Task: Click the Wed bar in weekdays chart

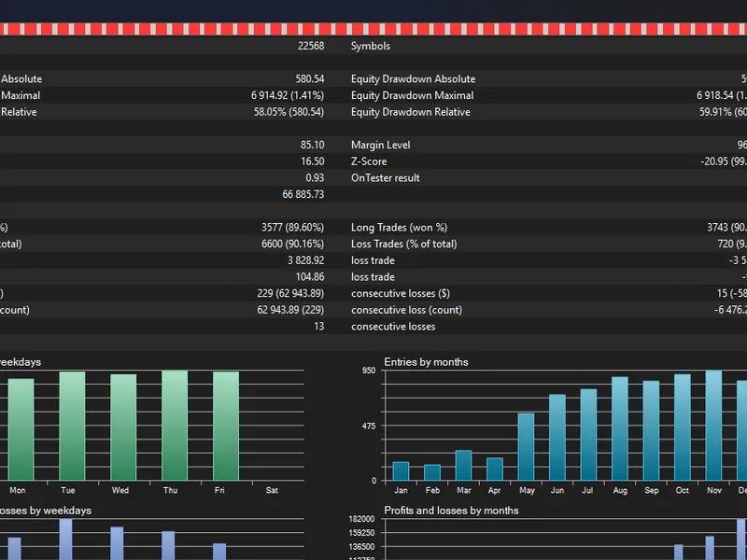Action: click(123, 427)
